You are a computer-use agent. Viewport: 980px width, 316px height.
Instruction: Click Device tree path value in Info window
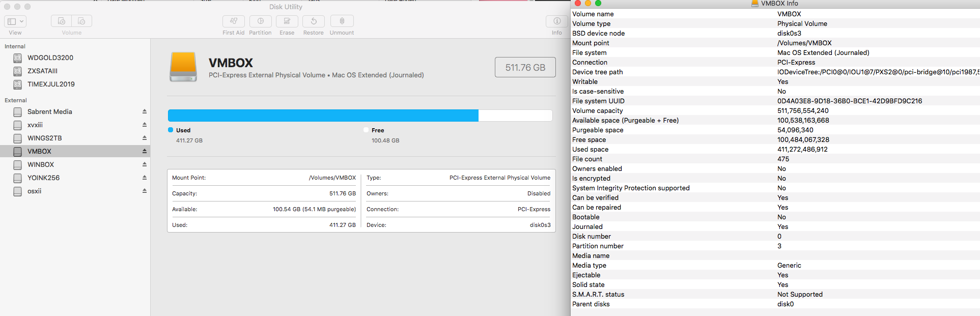click(878, 72)
